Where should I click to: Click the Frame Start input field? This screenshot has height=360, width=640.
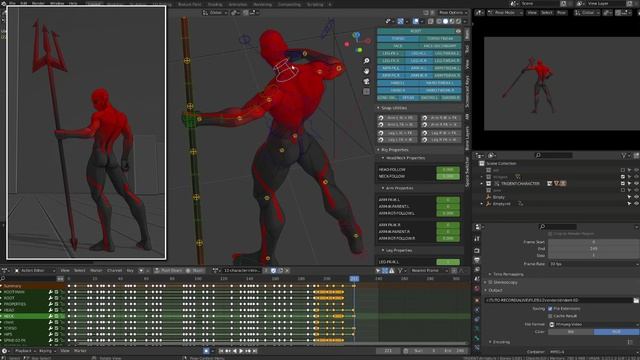pos(593,242)
